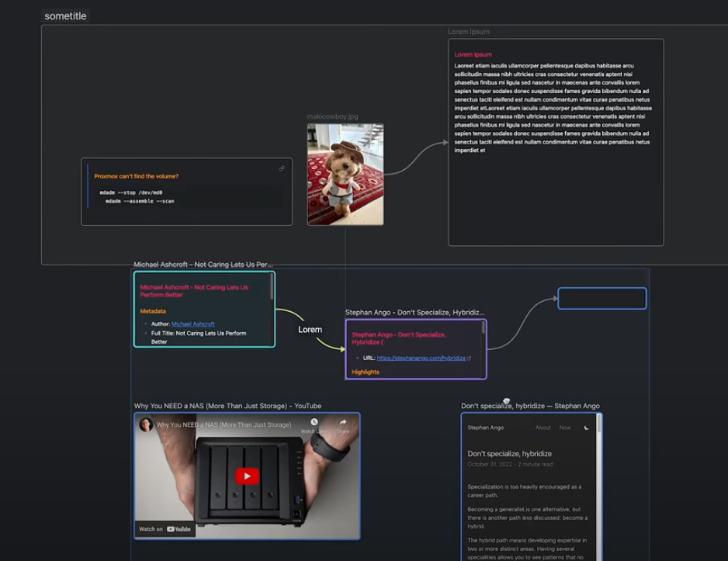Click the sometitle group label

pyautogui.click(x=65, y=16)
